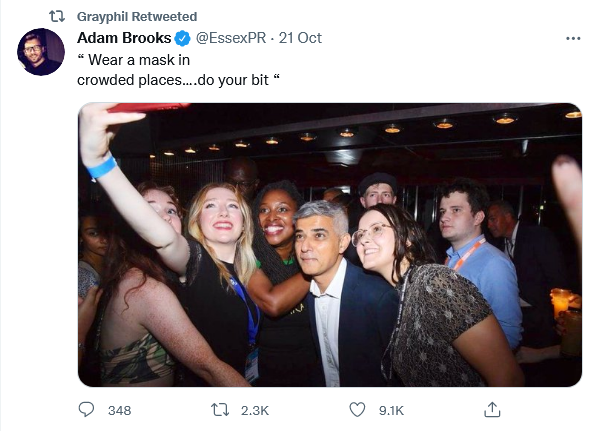Open the attached group selfie photo
Viewport: 598px width, 431px height.
coord(330,245)
